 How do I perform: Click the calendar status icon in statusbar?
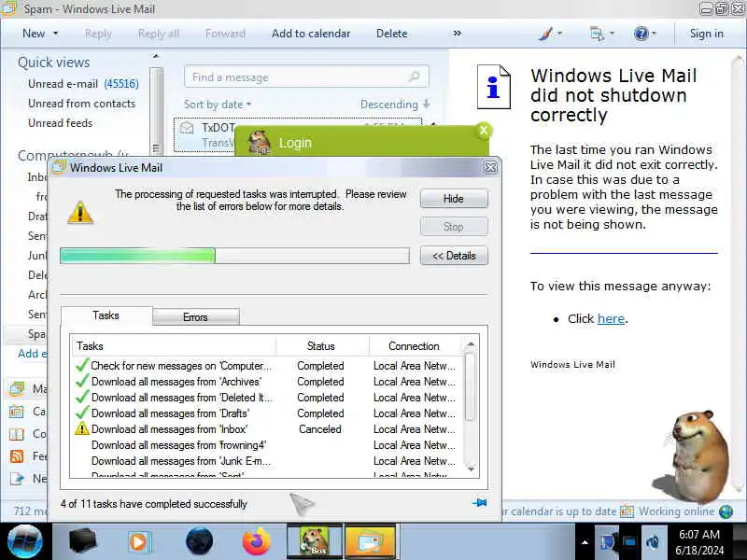[627, 511]
